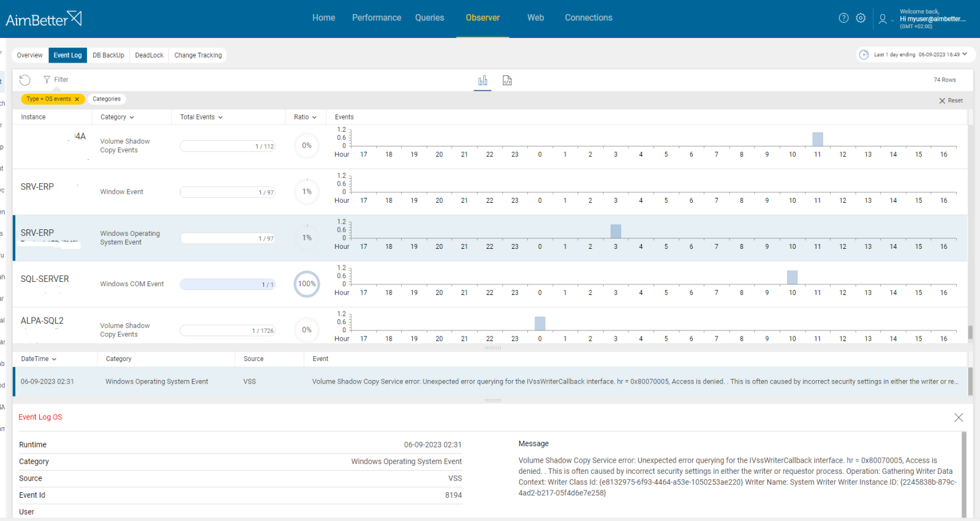This screenshot has height=521, width=980.
Task: Open the Change Tracking tab
Action: [x=198, y=55]
